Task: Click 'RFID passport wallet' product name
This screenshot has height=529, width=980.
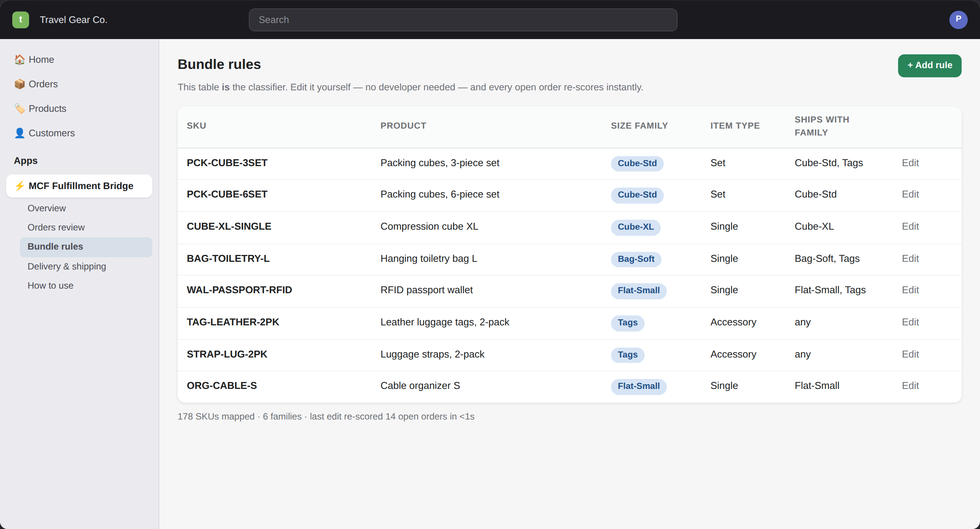Action: (426, 290)
